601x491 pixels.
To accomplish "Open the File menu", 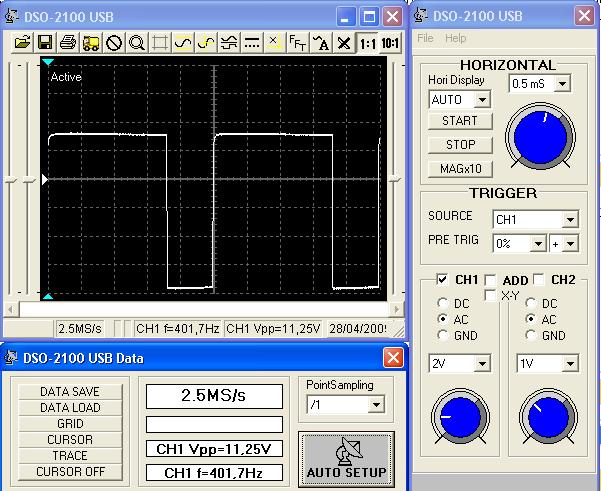I will (425, 38).
